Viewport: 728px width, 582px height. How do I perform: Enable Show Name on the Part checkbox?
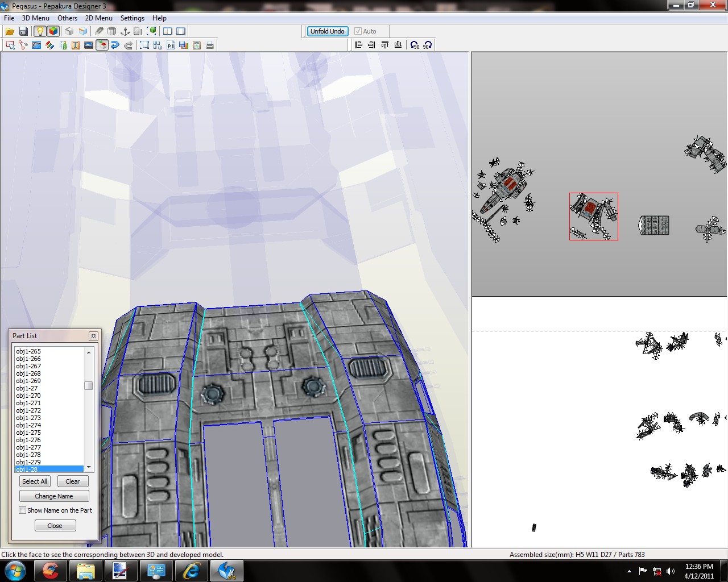click(23, 510)
